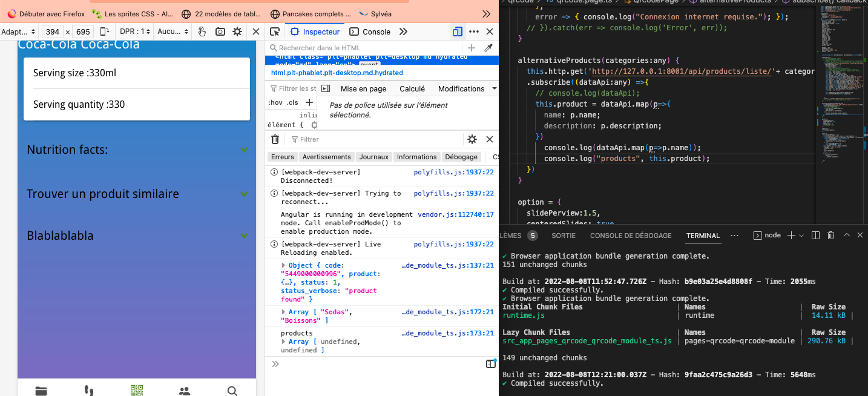The image size is (868, 396).
Task: Switch to TERMINAL panel in VS Code
Action: click(x=703, y=236)
